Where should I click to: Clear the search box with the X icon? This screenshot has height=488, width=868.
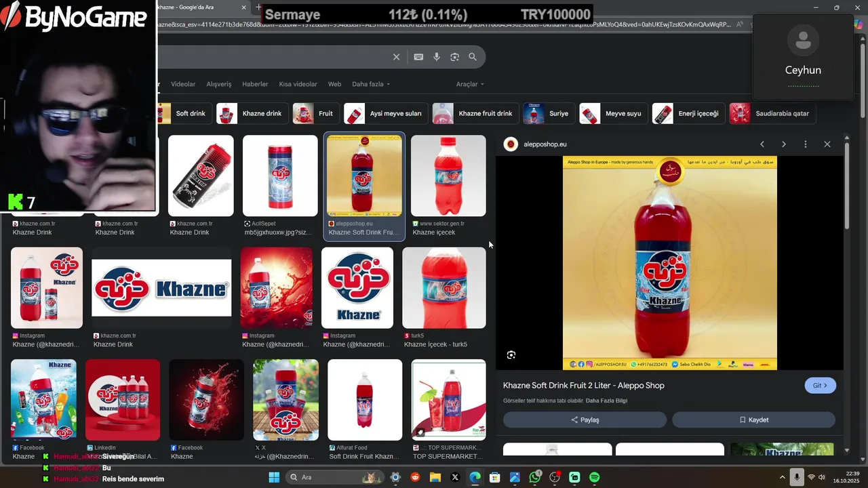[397, 57]
